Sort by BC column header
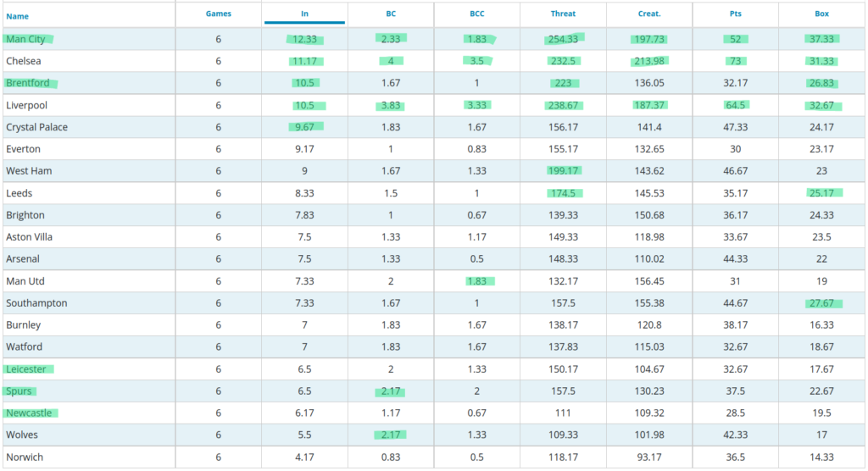This screenshot has height=471, width=868. click(391, 14)
